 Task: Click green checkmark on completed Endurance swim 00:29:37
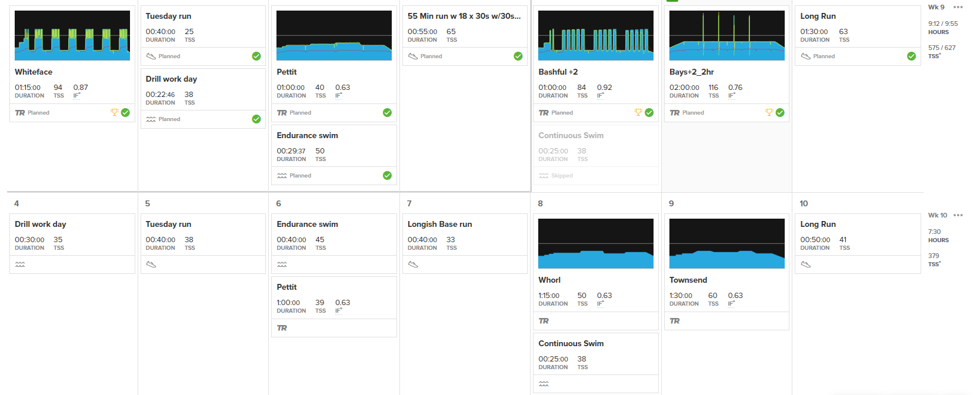(x=387, y=175)
